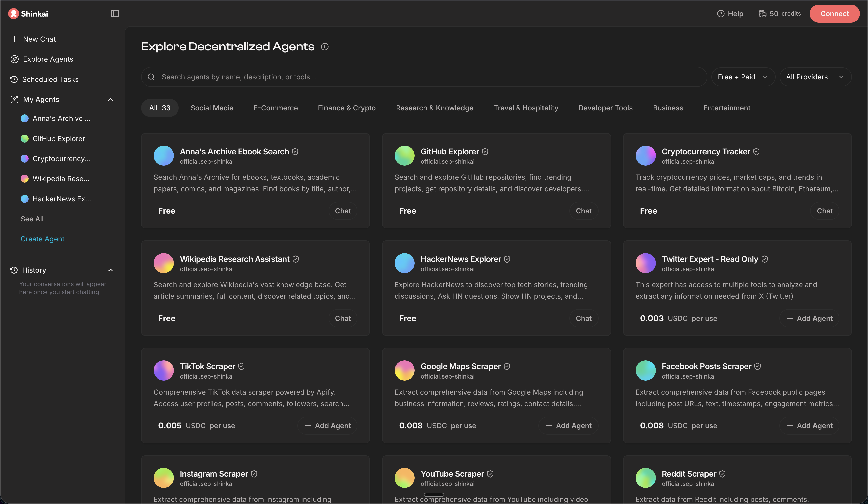Viewport: 868px width, 504px height.
Task: Collapse the History section
Action: pos(111,270)
